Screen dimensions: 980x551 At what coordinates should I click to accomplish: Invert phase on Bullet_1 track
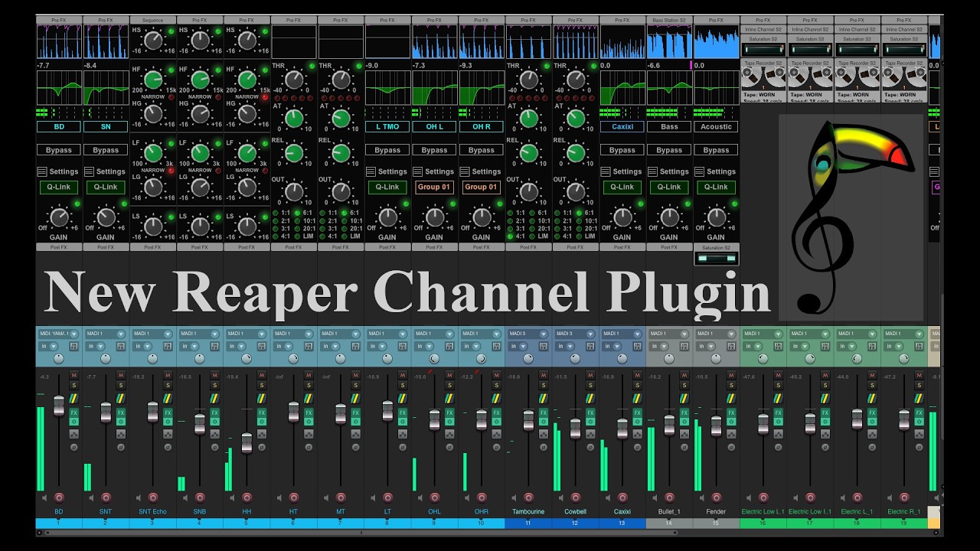[x=684, y=447]
